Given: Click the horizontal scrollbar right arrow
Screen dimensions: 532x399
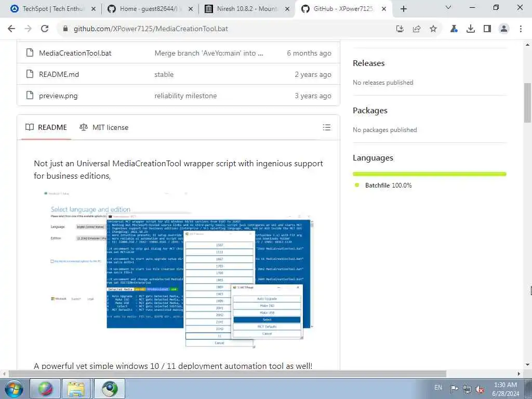Looking at the screenshot, I should [x=519, y=374].
